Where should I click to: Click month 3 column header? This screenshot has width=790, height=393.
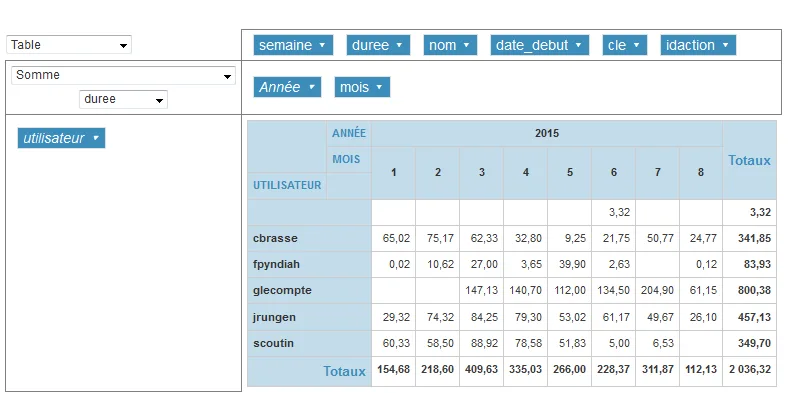(x=482, y=172)
